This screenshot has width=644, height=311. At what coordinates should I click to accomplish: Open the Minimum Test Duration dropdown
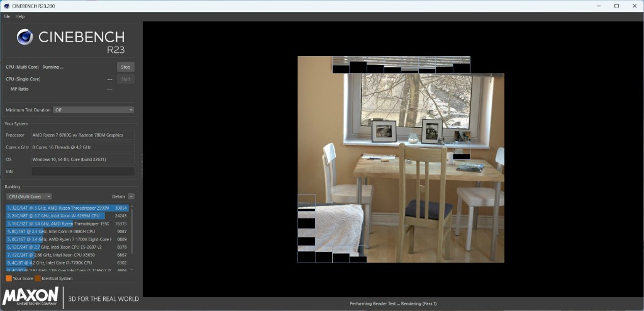[93, 110]
